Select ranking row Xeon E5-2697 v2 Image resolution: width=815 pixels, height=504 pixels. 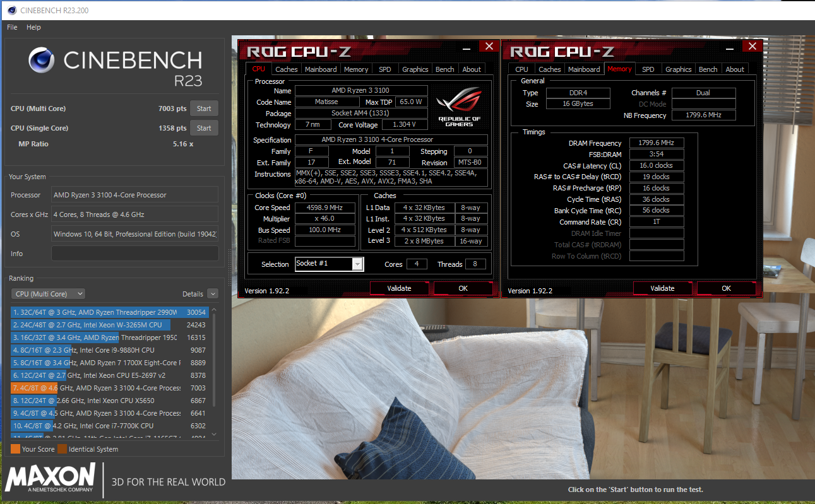109,375
